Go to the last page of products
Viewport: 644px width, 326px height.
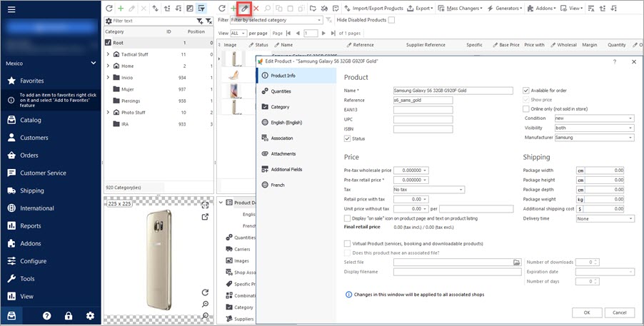coord(332,33)
